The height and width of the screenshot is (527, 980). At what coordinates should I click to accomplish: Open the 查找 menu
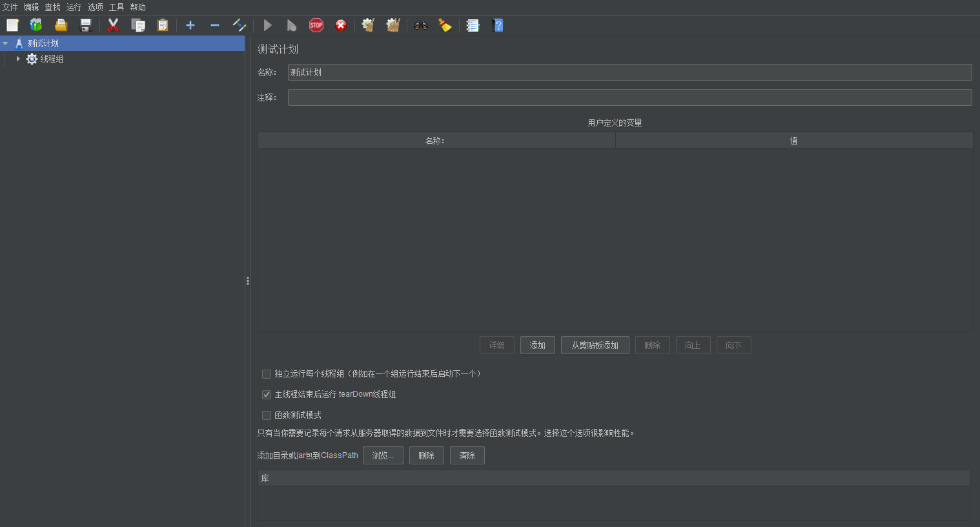[x=53, y=7]
